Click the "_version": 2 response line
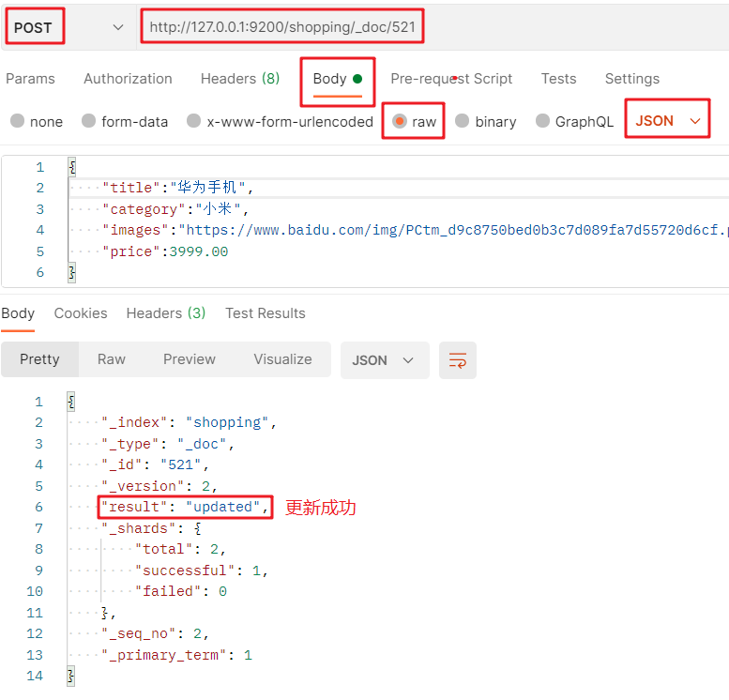Image resolution: width=729 pixels, height=700 pixels. pyautogui.click(x=159, y=486)
